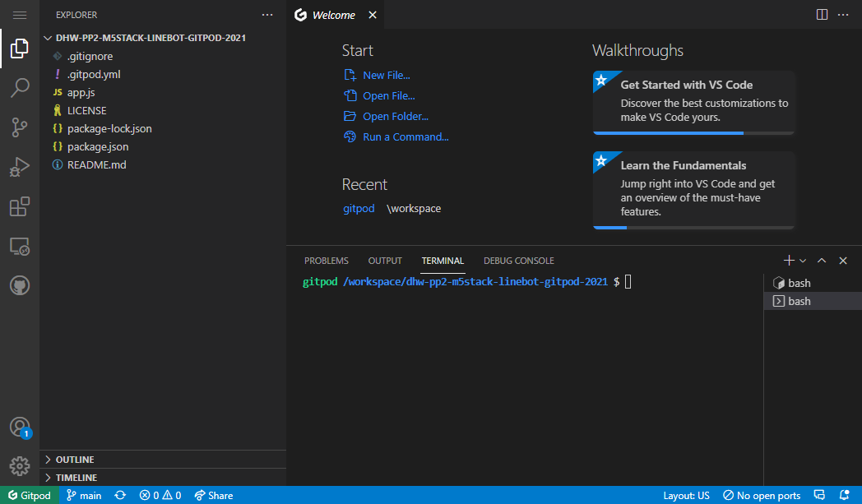Click No open ports status item
Image resolution: width=862 pixels, height=504 pixels.
762,495
